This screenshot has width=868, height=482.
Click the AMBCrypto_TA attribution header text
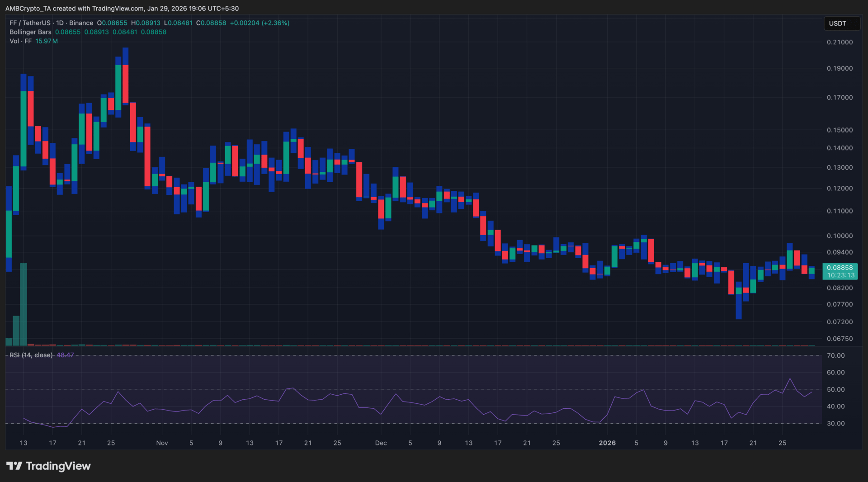tap(122, 8)
